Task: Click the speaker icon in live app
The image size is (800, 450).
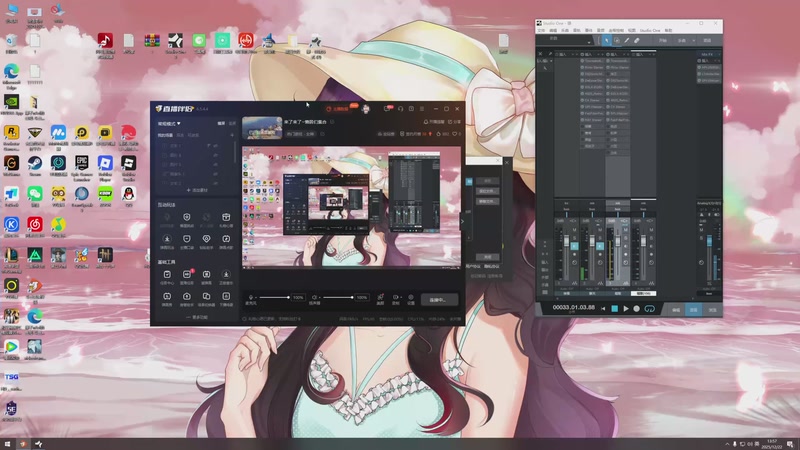Action: (314, 297)
